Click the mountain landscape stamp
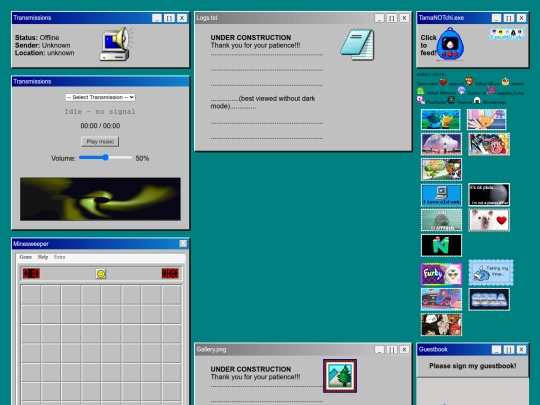Screen dimensions: 540x405 [442, 144]
